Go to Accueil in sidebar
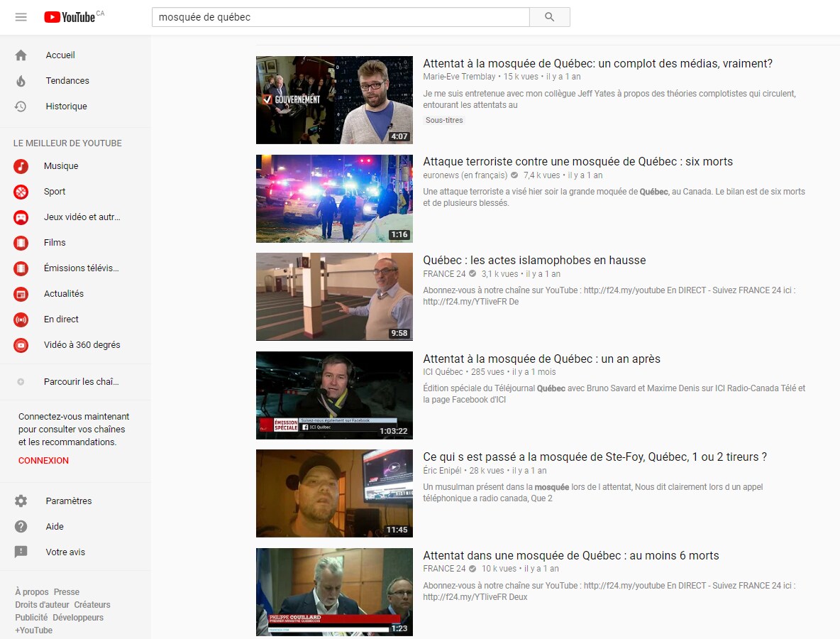This screenshot has height=639, width=840. click(x=60, y=55)
